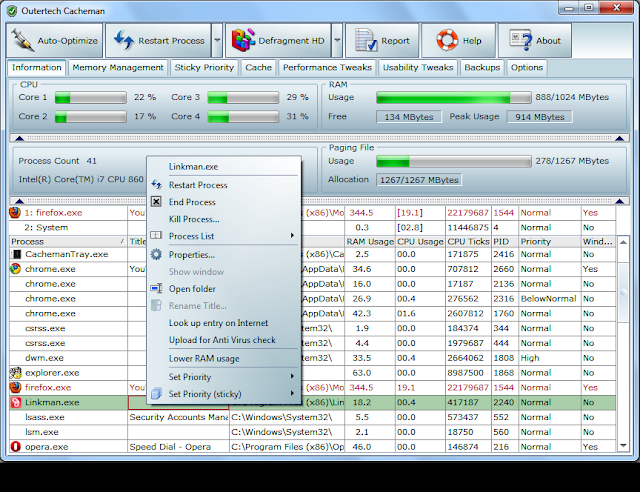Click the process list scrollbar up arrow
This screenshot has height=492, width=640.
(x=623, y=242)
